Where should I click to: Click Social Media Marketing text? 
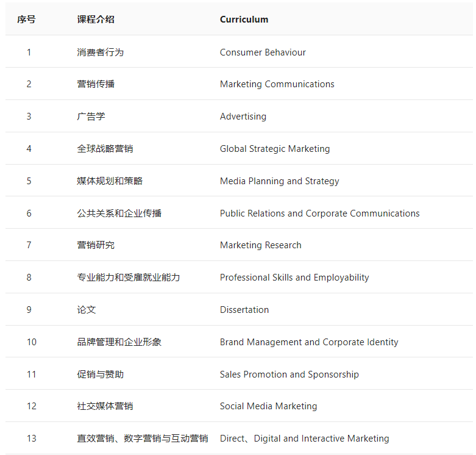click(x=268, y=406)
